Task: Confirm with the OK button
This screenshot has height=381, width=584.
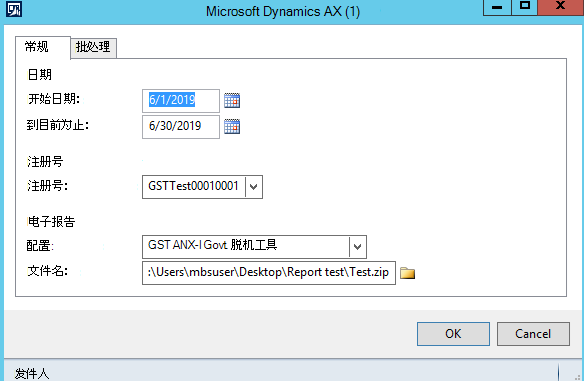Action: coord(453,334)
